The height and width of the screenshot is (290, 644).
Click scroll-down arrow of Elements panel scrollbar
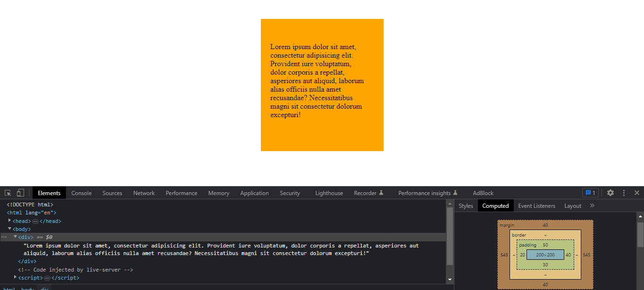450,280
